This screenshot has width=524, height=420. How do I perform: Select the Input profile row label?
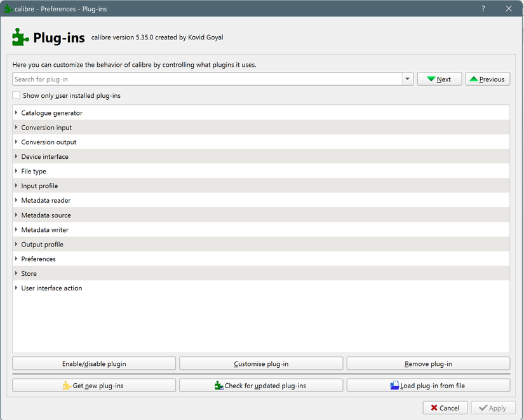[39, 186]
